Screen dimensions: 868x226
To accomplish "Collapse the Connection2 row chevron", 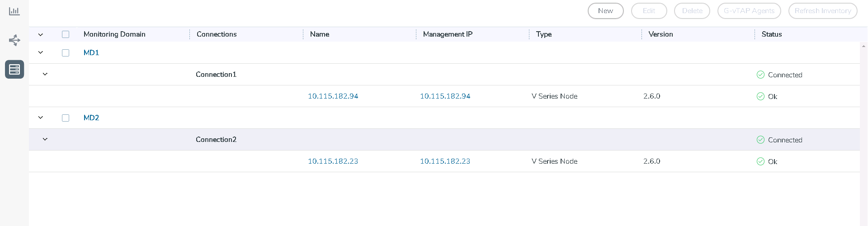I will pos(45,139).
